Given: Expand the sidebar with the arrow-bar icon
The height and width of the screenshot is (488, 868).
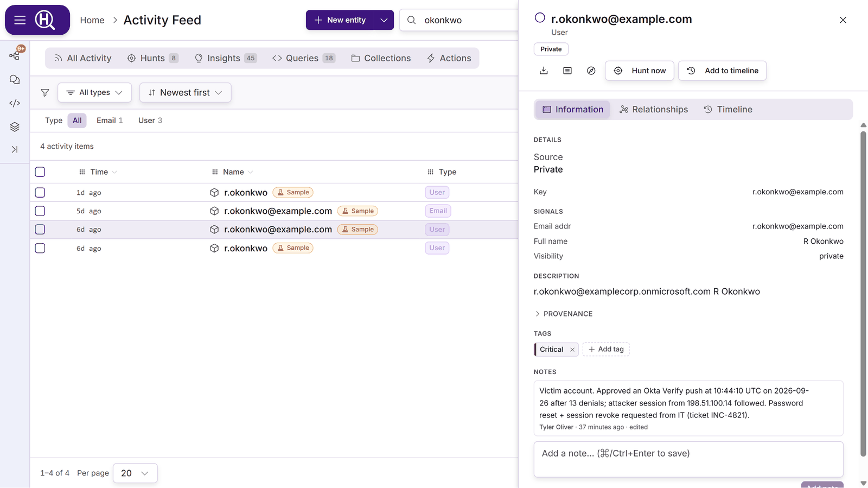Looking at the screenshot, I should 15,149.
